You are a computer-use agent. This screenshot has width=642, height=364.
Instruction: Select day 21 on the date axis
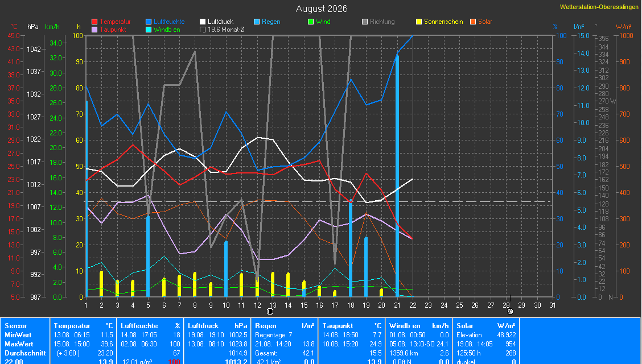coord(397,305)
